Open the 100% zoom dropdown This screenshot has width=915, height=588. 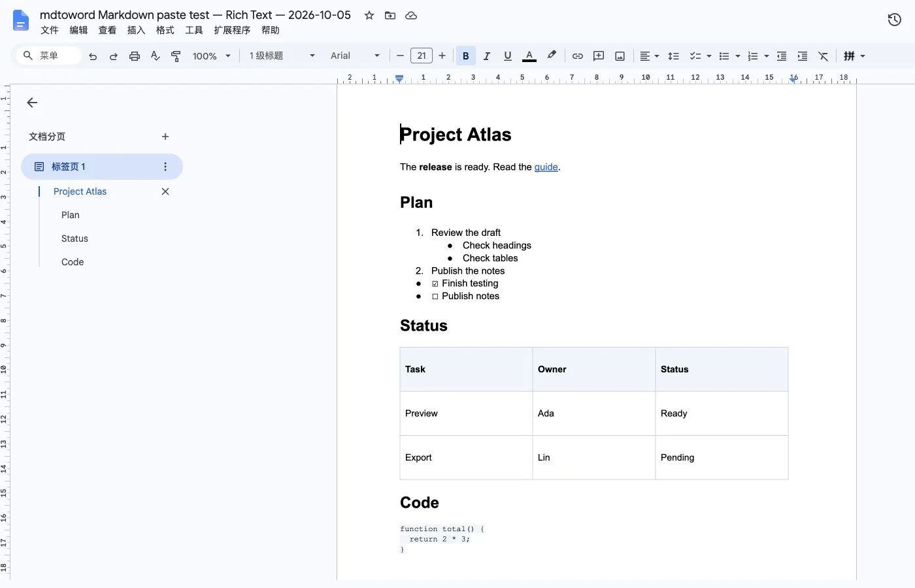point(212,56)
